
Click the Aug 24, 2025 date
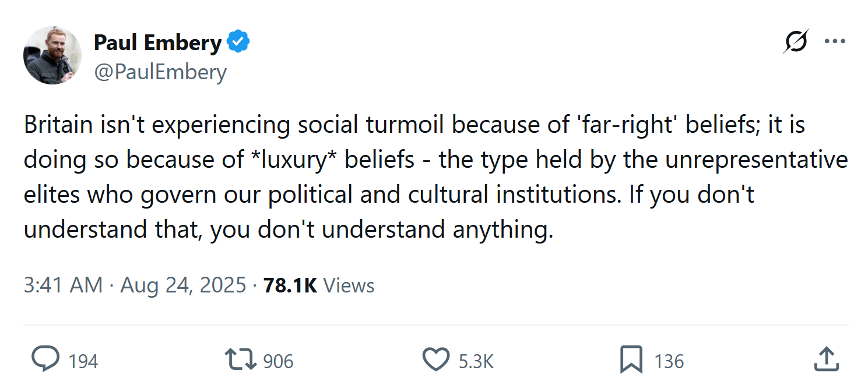pyautogui.click(x=183, y=285)
